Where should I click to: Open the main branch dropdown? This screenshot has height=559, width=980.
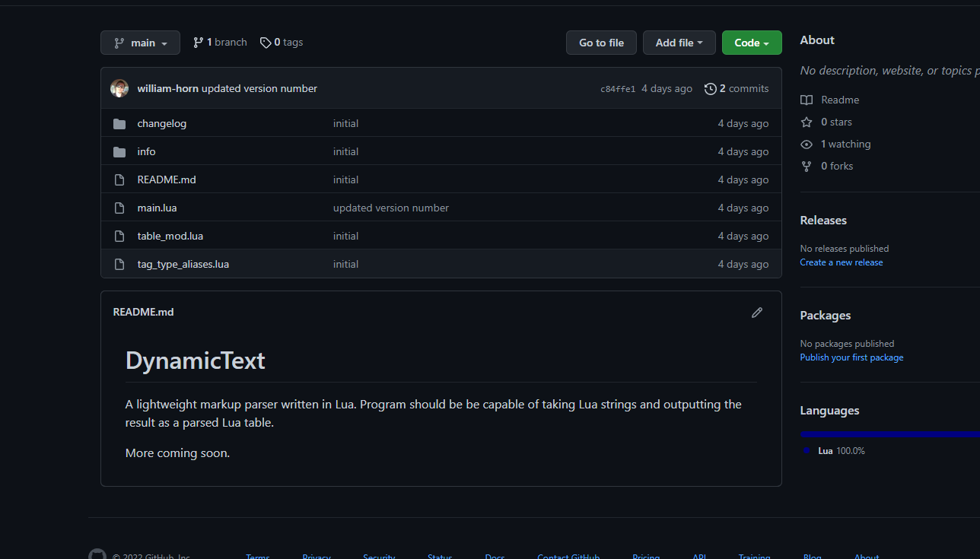pos(140,43)
